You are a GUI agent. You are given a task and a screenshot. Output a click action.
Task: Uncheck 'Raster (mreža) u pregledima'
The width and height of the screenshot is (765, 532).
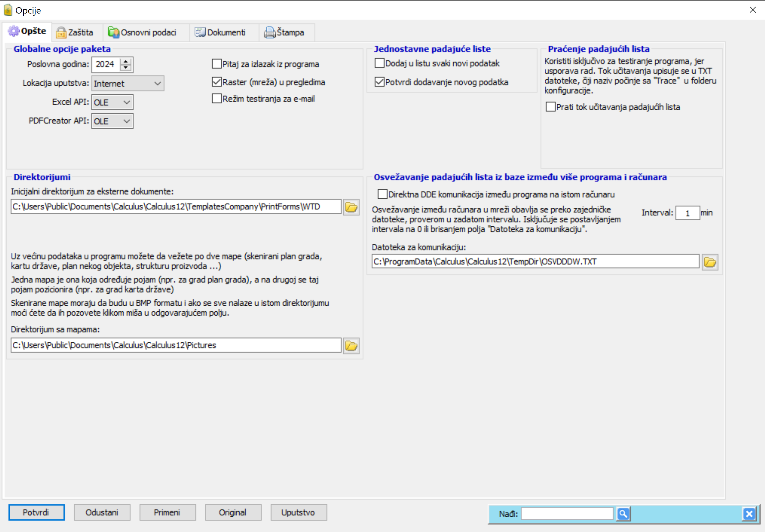pos(217,82)
